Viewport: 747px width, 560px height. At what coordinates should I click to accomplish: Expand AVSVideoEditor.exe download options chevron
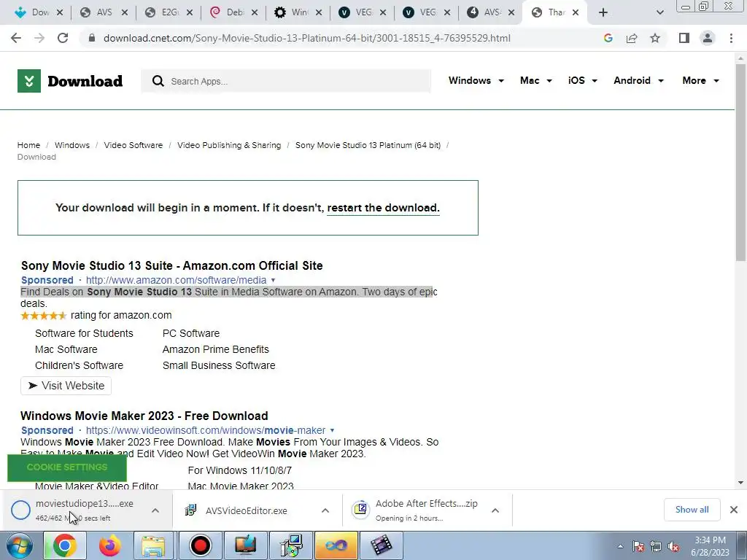[325, 510]
